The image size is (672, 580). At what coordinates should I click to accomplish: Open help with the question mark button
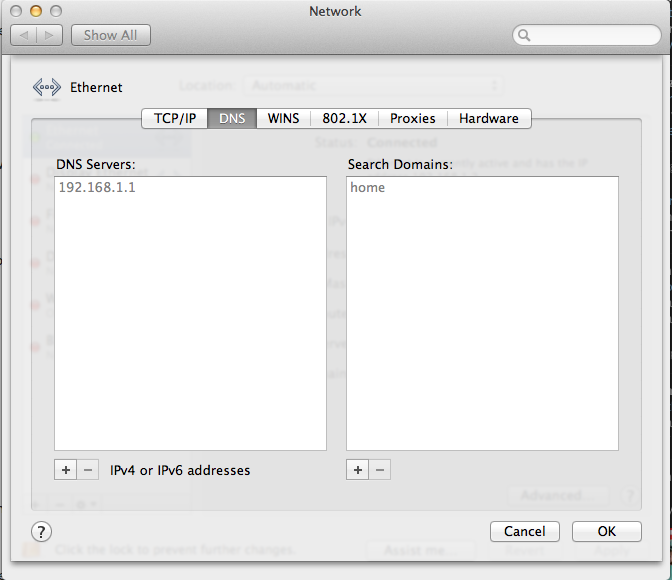coord(42,531)
